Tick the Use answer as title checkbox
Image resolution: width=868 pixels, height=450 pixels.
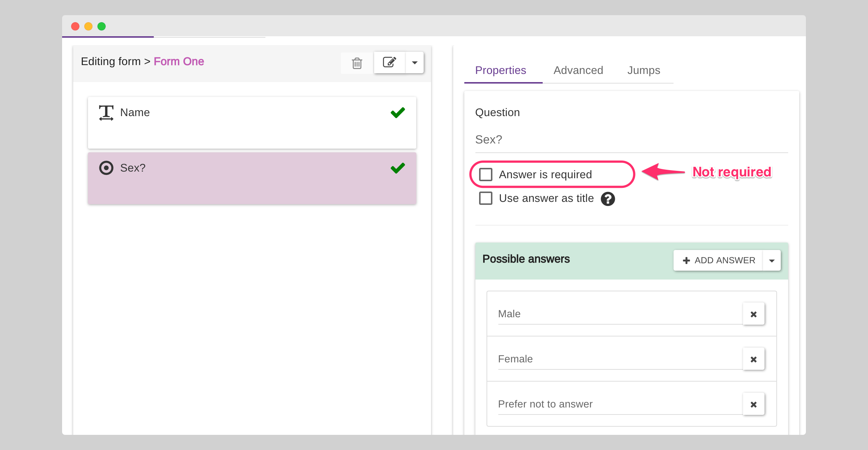(486, 198)
